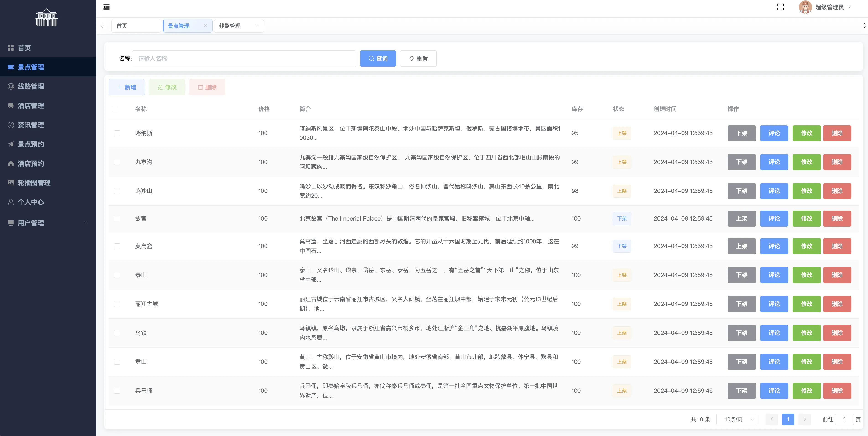868x436 pixels.
Task: Close the 线路管理 tab
Action: click(257, 26)
